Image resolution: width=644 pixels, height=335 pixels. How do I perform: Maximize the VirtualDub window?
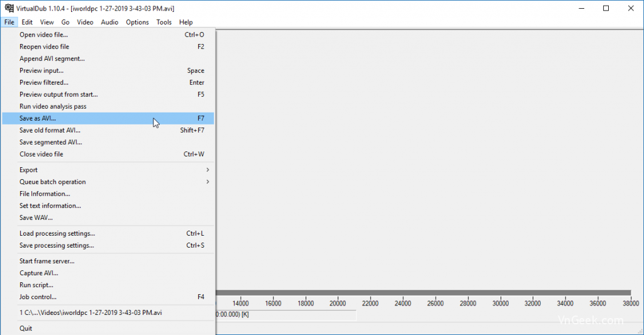[x=606, y=8]
